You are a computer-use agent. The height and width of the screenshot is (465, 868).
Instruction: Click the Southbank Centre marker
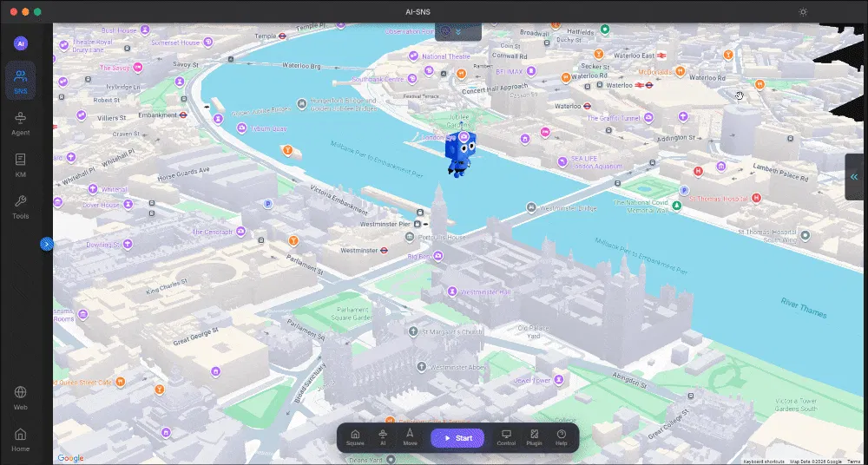click(x=411, y=79)
